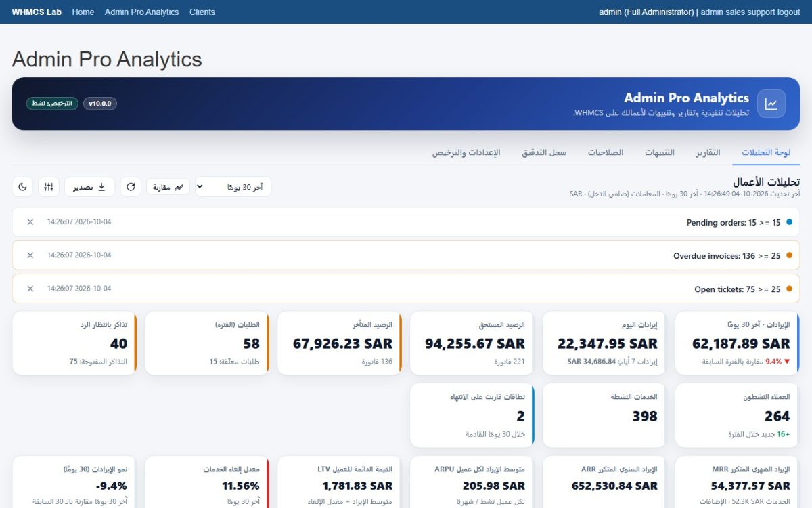Click the WHMCS Lab brand link

(x=37, y=12)
